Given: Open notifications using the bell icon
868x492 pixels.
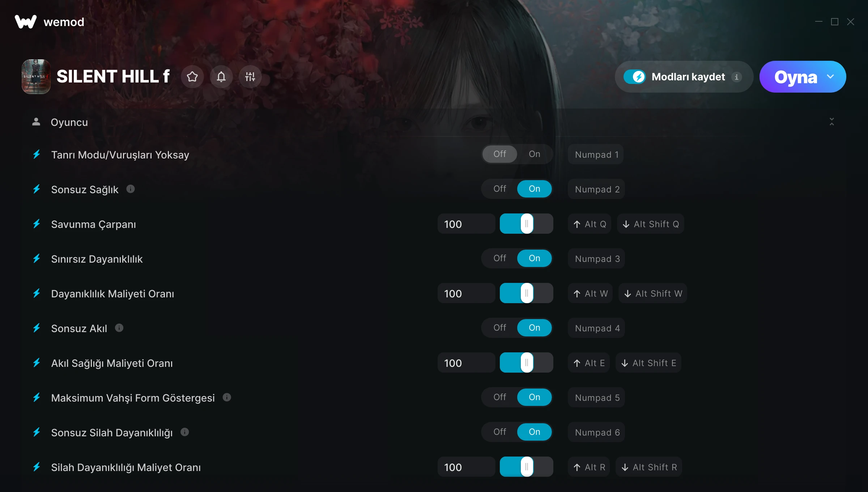Looking at the screenshot, I should point(221,77).
